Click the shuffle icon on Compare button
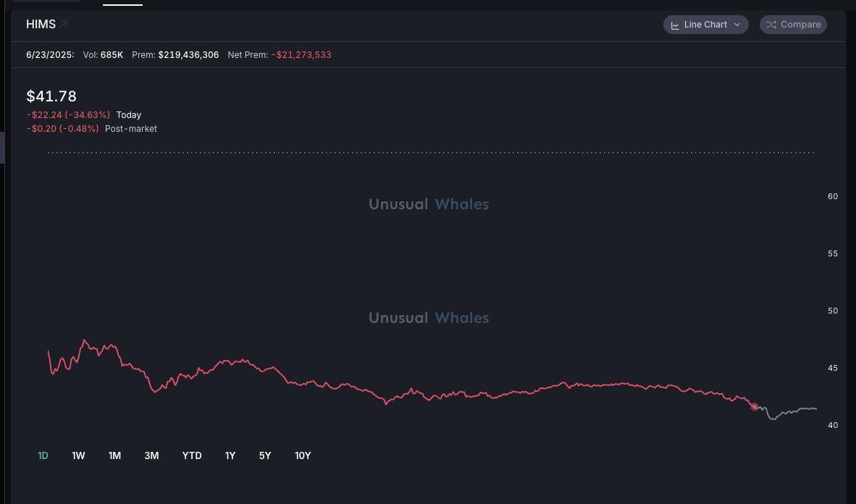 (x=771, y=25)
